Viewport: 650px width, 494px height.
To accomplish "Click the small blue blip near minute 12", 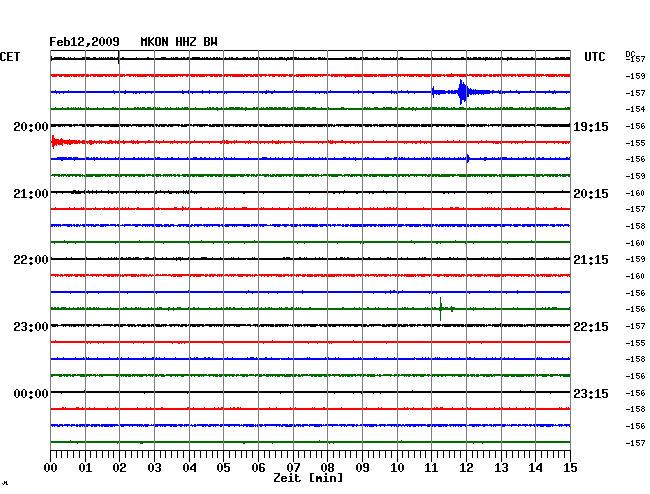I will tap(468, 158).
